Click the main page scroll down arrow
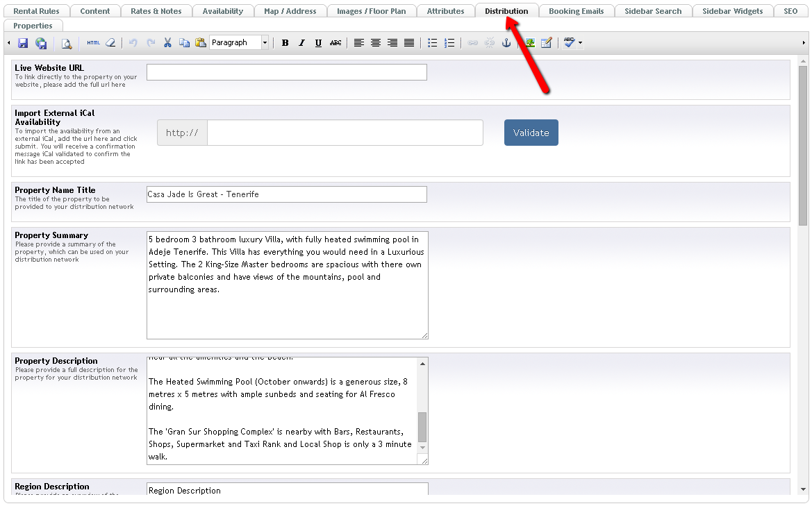The height and width of the screenshot is (506, 812). [x=803, y=489]
